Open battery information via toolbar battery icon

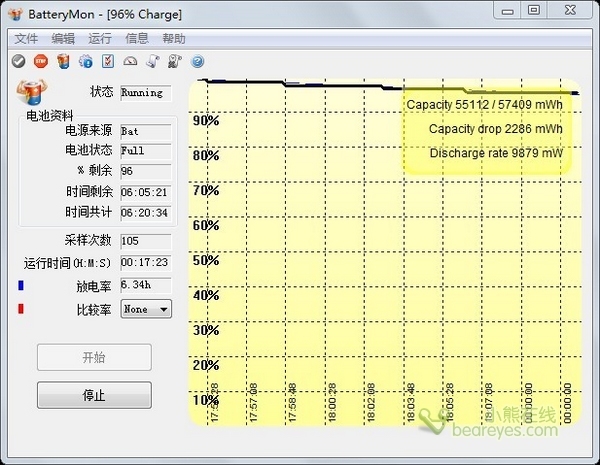coord(63,61)
